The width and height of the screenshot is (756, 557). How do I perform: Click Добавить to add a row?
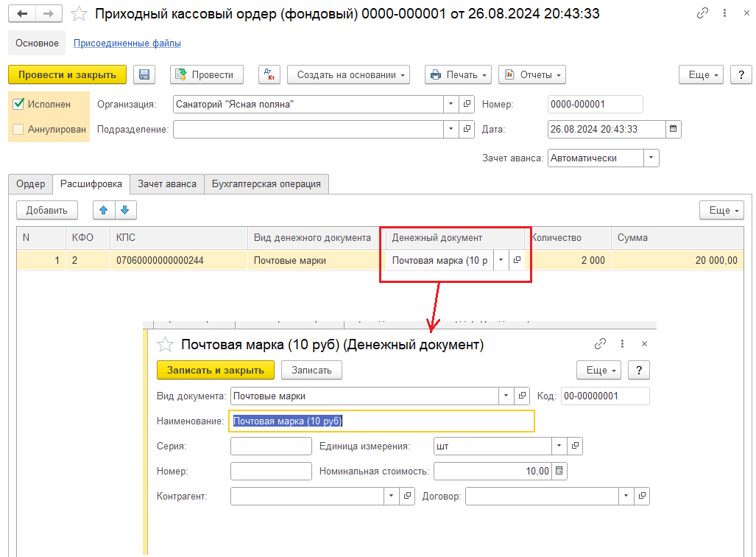[x=47, y=210]
